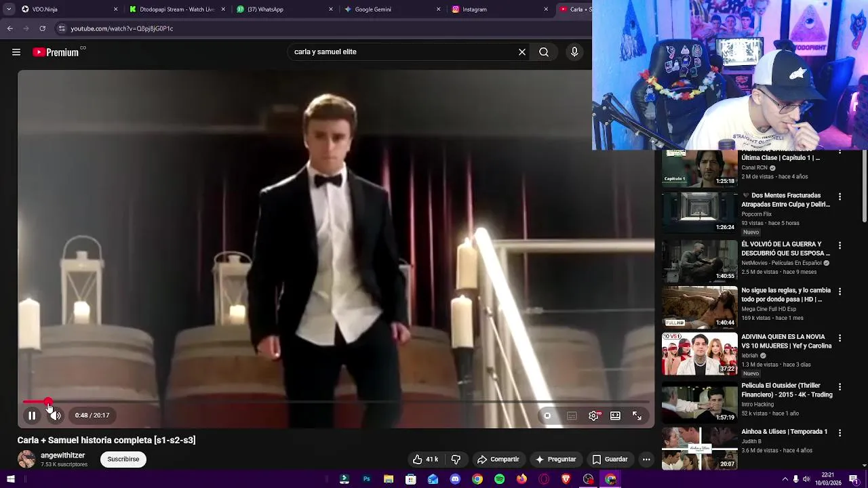Pause the playing video
Viewport: 868px width, 488px height.
click(x=32, y=415)
